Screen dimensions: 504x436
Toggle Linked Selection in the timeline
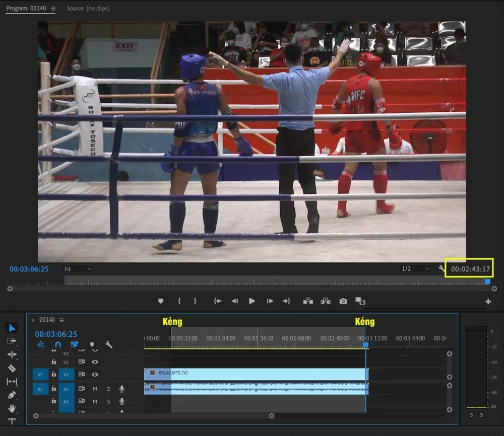74,344
